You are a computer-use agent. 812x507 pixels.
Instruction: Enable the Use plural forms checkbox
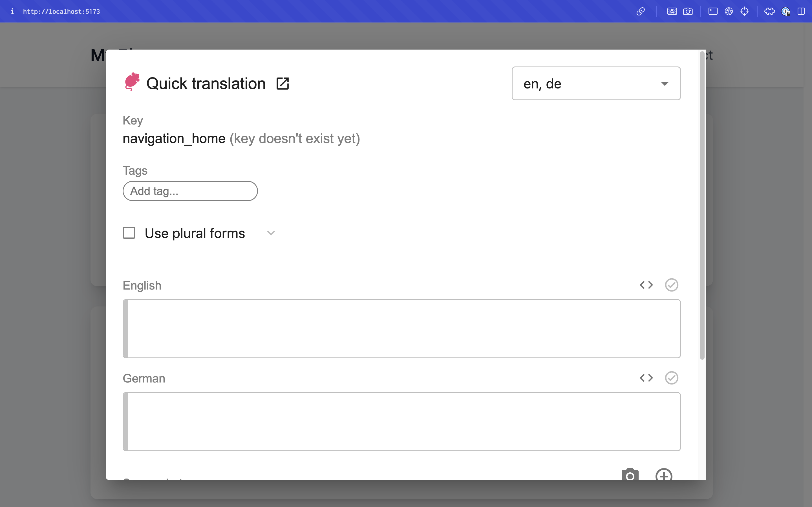tap(129, 233)
